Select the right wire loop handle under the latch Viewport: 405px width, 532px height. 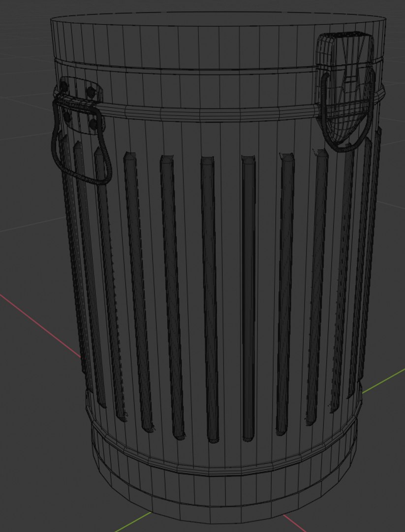pyautogui.click(x=347, y=112)
